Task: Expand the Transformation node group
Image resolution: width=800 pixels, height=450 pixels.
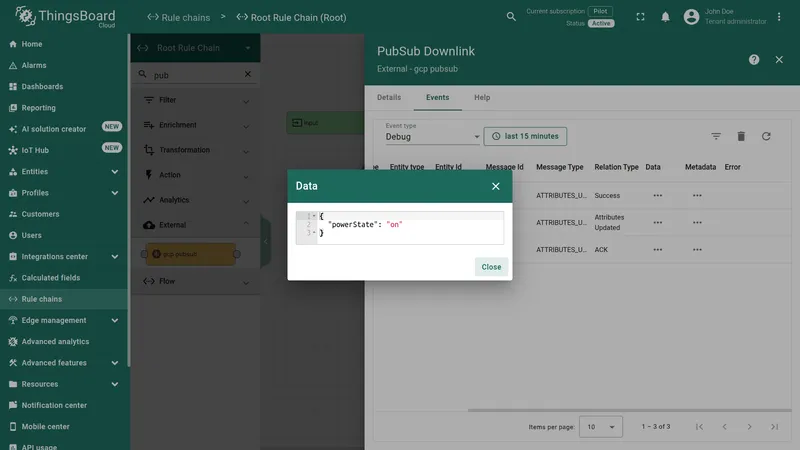Action: click(x=196, y=150)
